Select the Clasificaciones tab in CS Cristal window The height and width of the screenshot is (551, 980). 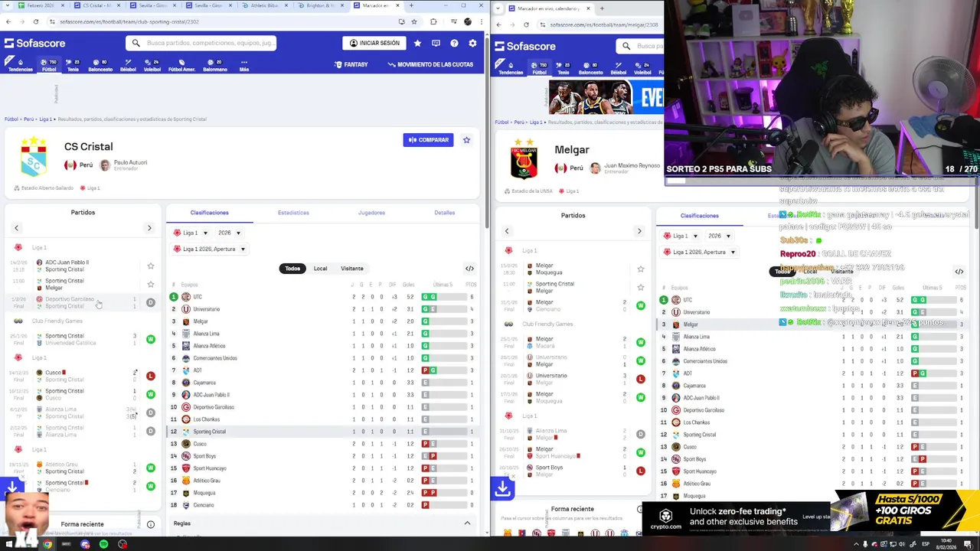pos(210,213)
